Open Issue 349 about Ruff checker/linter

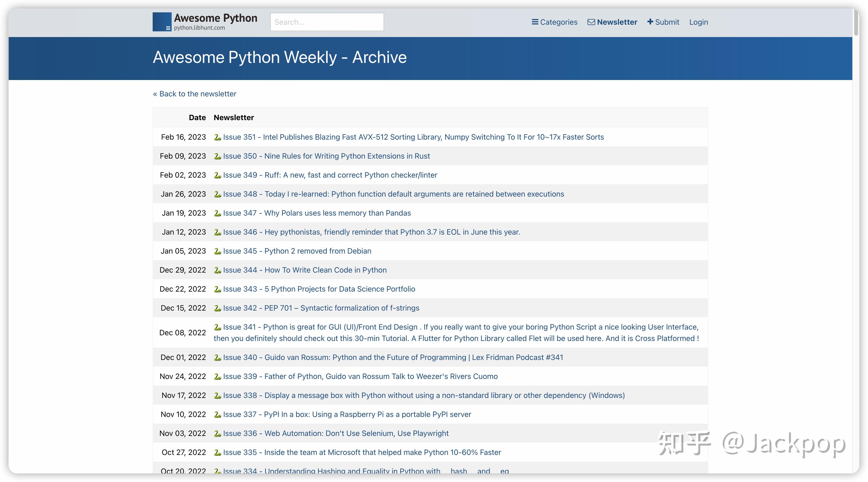pos(330,175)
